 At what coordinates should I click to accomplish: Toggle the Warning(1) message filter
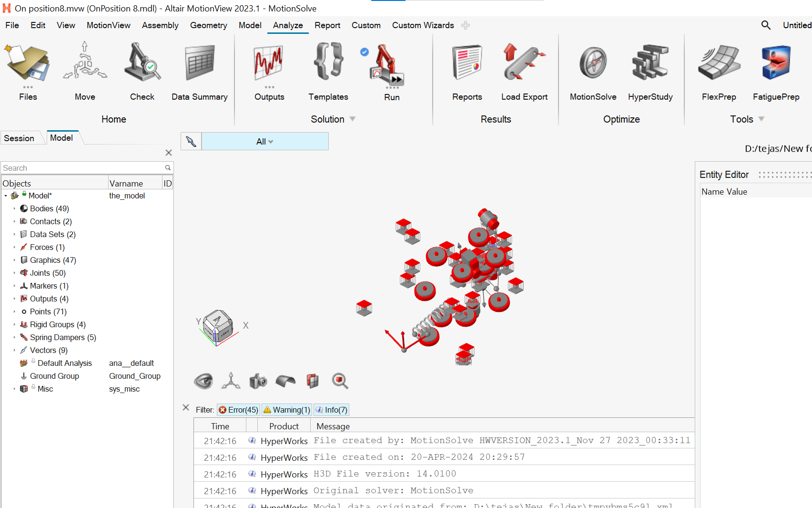click(286, 409)
